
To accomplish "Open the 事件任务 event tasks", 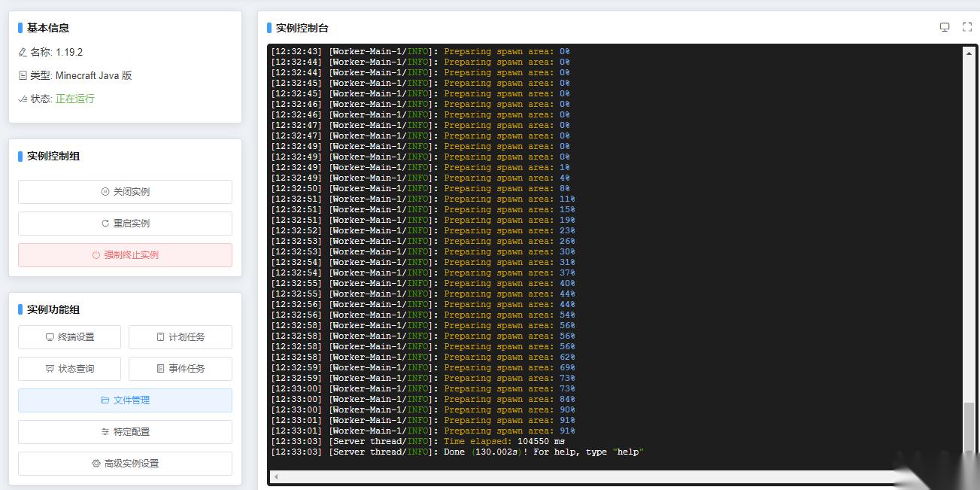I will click(180, 369).
